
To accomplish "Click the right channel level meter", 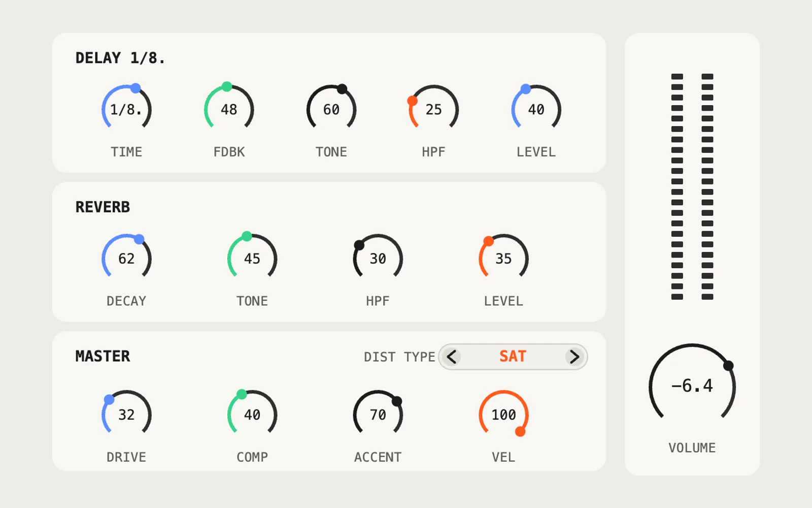I will (x=707, y=186).
